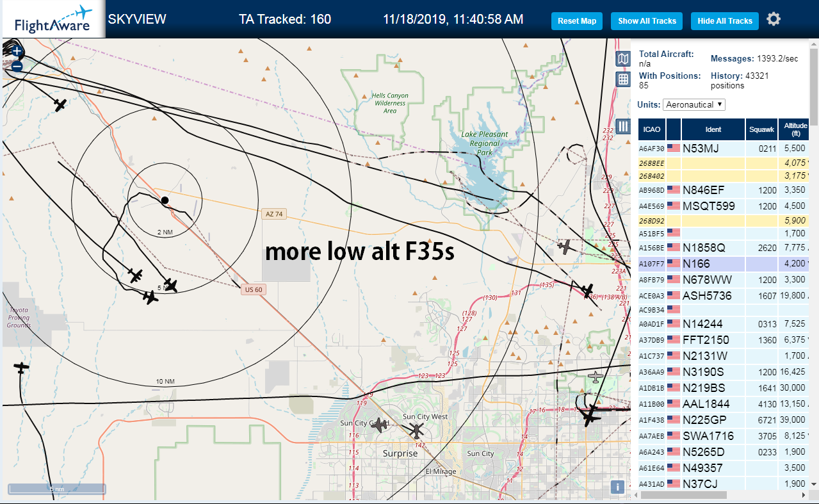
Task: Zoom out using the minus map button
Action: point(17,65)
